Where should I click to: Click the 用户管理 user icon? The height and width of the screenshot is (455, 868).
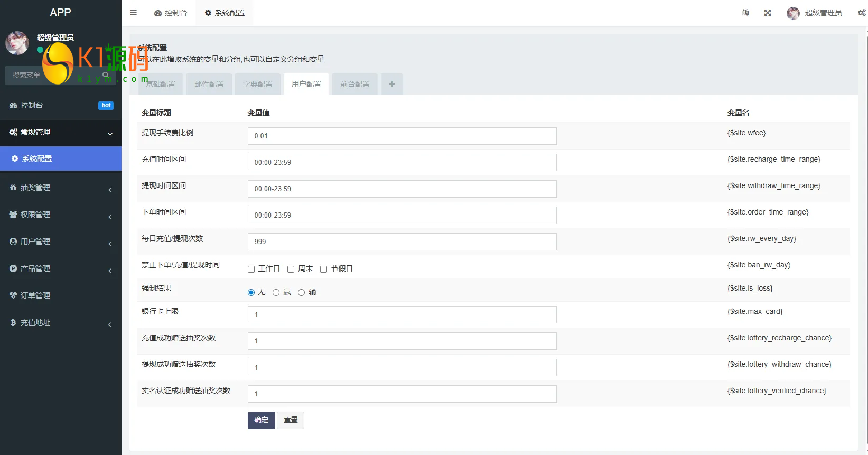pos(13,242)
